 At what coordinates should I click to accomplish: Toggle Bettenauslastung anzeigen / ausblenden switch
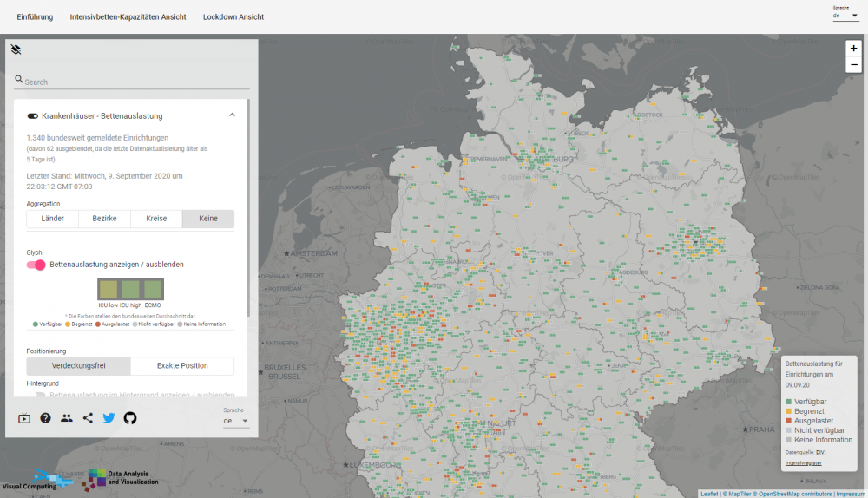pyautogui.click(x=36, y=265)
